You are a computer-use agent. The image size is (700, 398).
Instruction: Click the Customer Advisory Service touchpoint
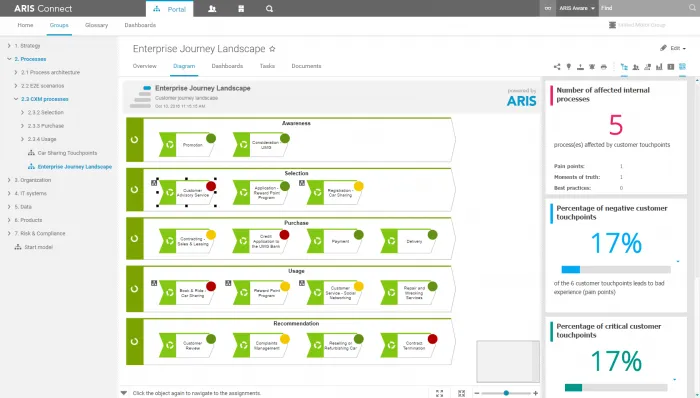click(188, 193)
